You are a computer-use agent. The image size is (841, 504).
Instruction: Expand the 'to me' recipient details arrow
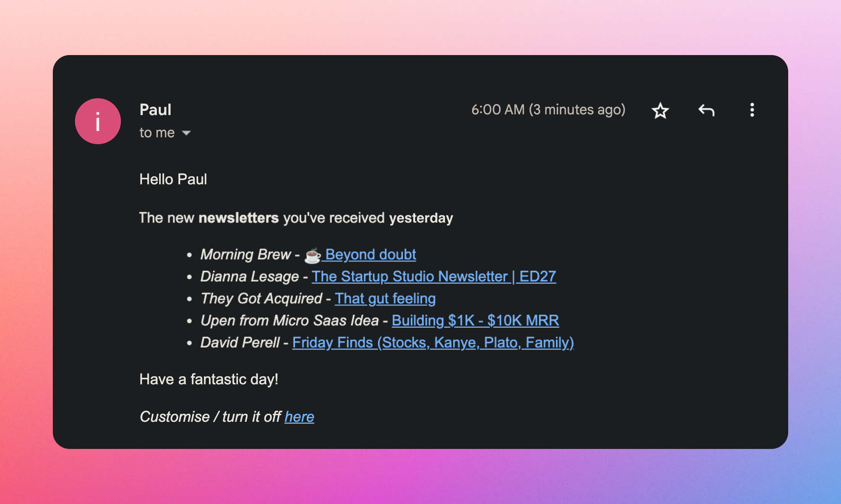[186, 133]
